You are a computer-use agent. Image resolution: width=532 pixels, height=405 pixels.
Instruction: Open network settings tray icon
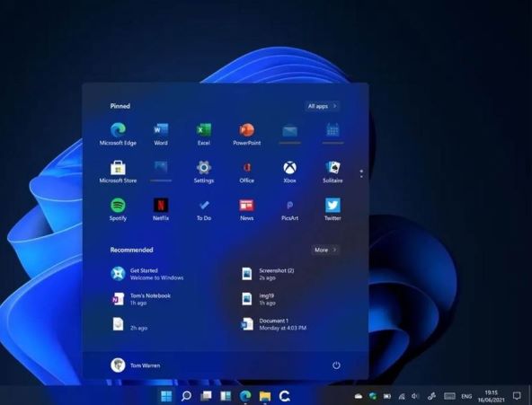tap(402, 396)
